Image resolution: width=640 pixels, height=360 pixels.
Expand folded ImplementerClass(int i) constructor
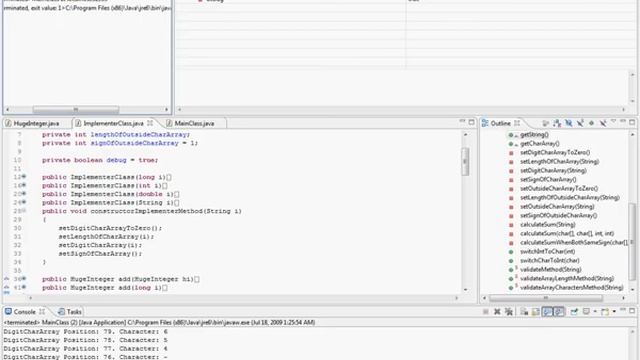coord(24,185)
